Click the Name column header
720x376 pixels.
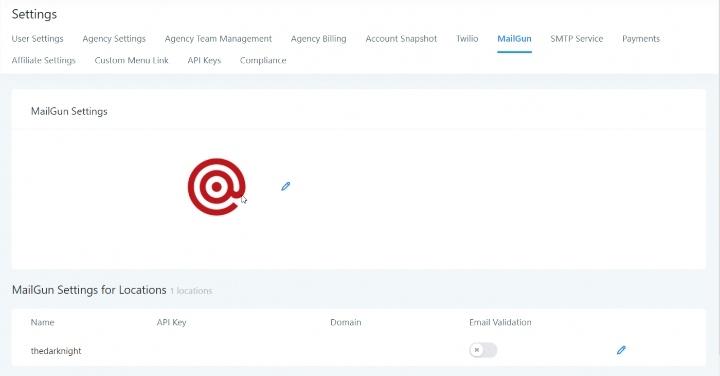[42, 322]
